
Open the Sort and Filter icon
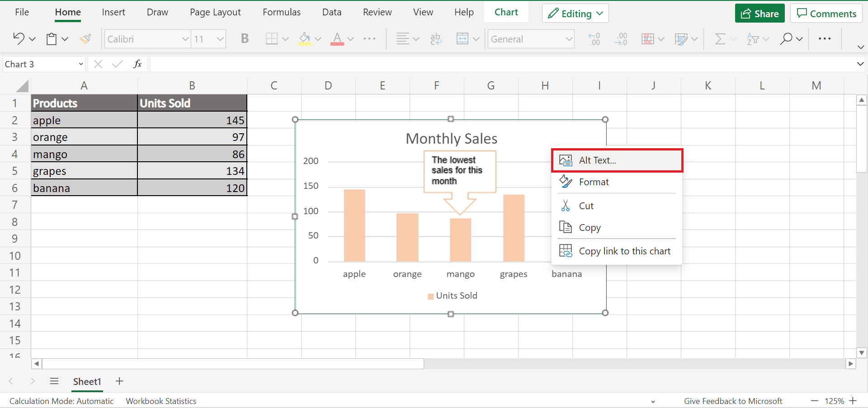tap(754, 38)
